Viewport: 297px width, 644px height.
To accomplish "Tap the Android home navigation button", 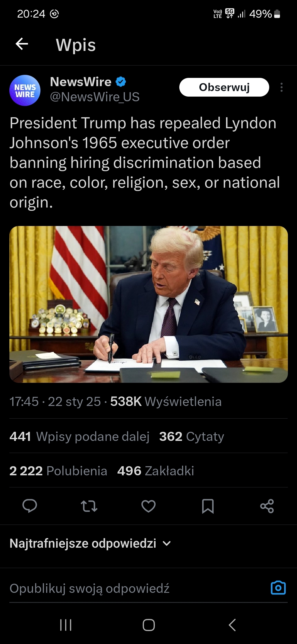I will [148, 625].
